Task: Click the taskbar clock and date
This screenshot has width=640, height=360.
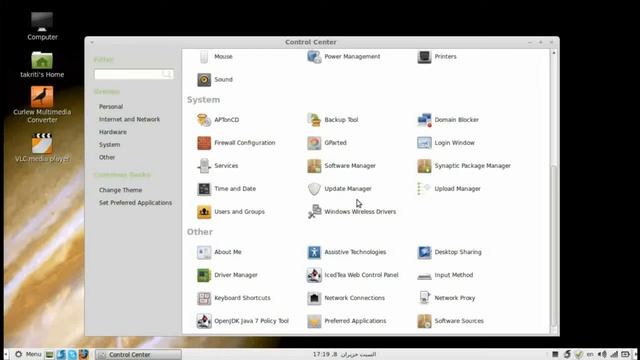Action: pyautogui.click(x=344, y=354)
